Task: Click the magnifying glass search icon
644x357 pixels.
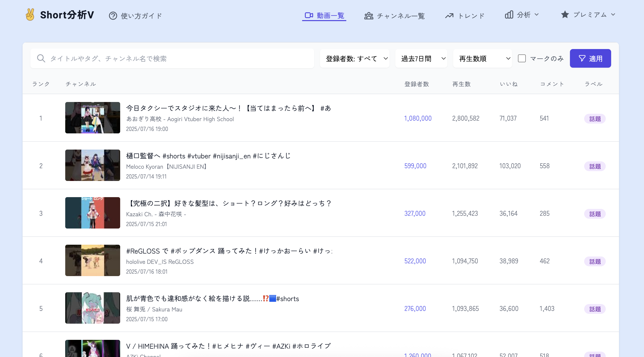Action: point(41,59)
